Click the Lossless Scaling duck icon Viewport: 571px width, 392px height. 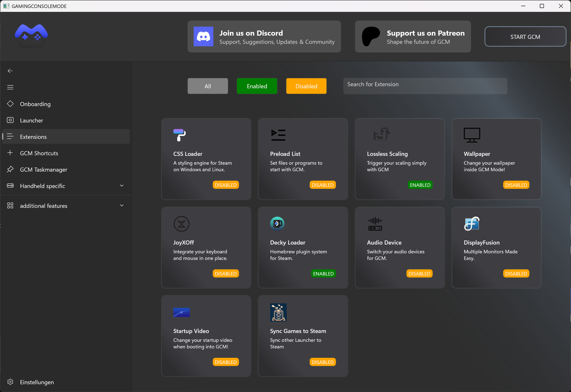click(x=382, y=134)
